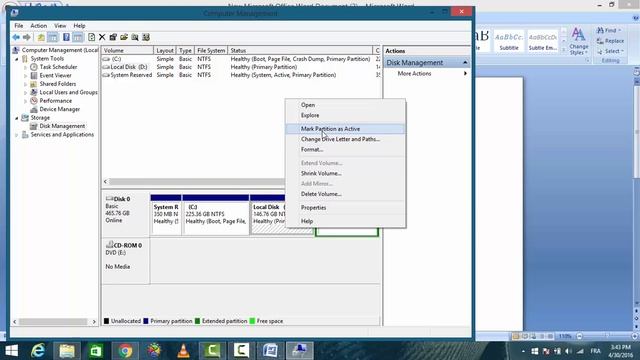Sort by the File System column header
This screenshot has width=640, height=360.
pyautogui.click(x=211, y=51)
